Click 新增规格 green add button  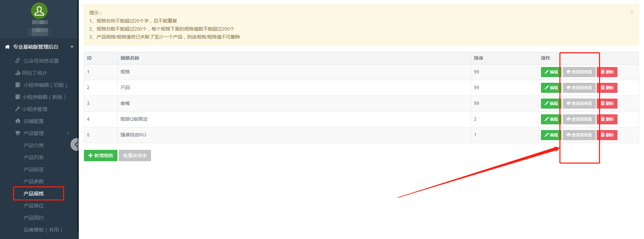click(101, 156)
